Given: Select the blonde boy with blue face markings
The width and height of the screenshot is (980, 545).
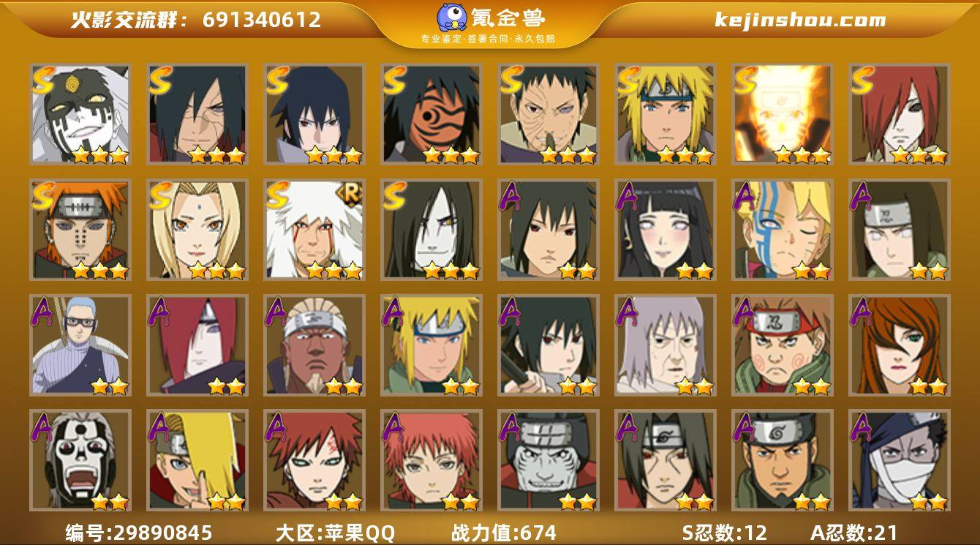Looking at the screenshot, I should tap(782, 230).
